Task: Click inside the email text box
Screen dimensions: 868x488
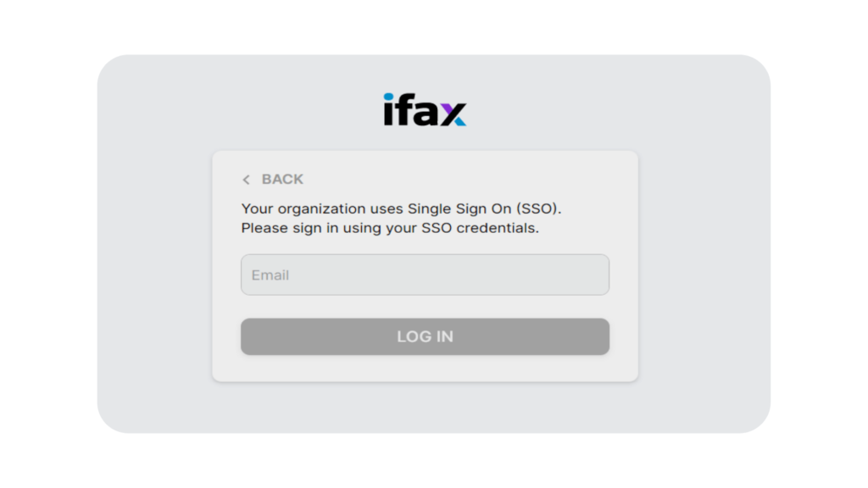Action: click(425, 274)
